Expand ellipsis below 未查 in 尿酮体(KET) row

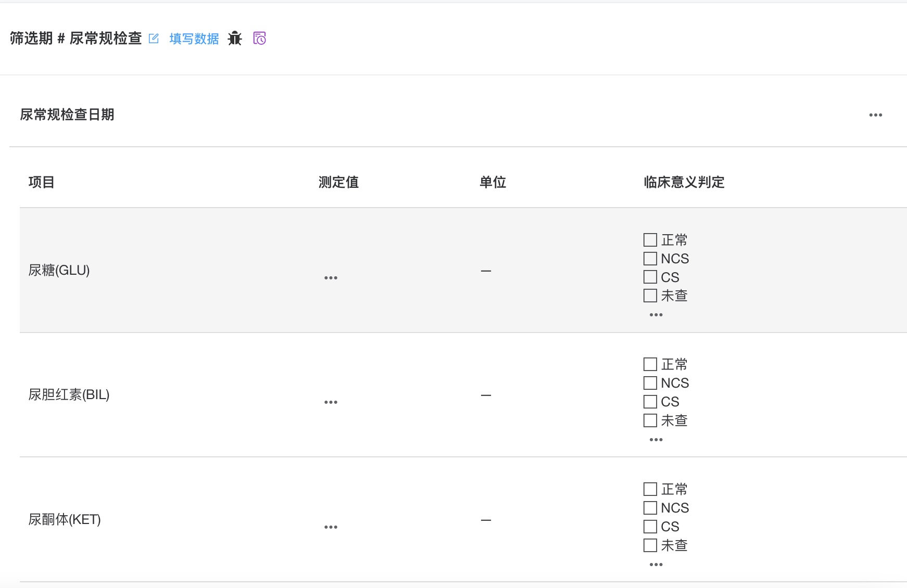click(x=656, y=565)
